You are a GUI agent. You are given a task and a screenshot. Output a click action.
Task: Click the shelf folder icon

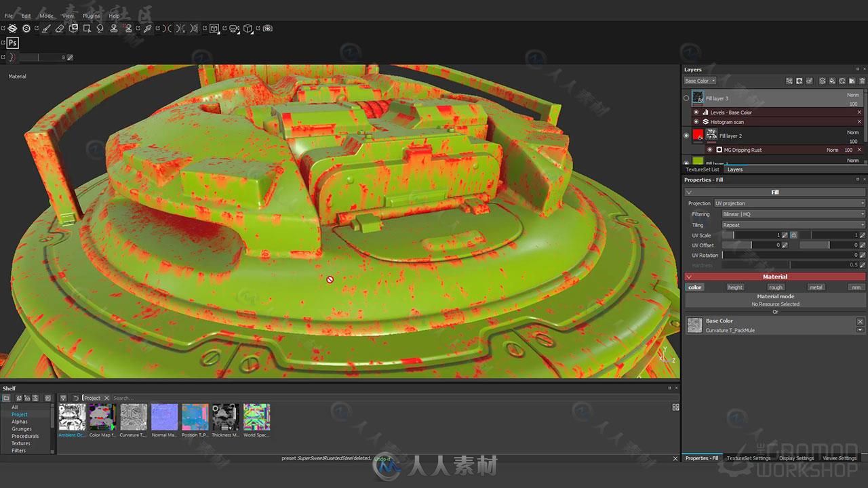6,398
